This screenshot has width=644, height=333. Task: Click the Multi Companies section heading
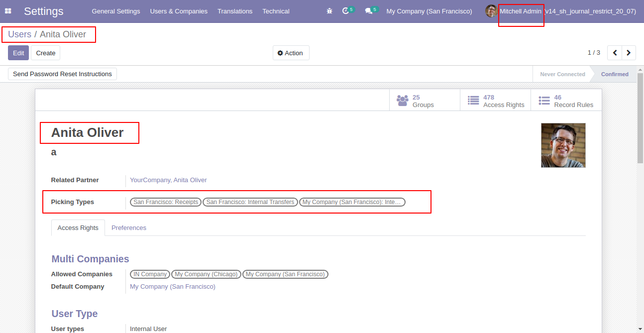pyautogui.click(x=90, y=259)
